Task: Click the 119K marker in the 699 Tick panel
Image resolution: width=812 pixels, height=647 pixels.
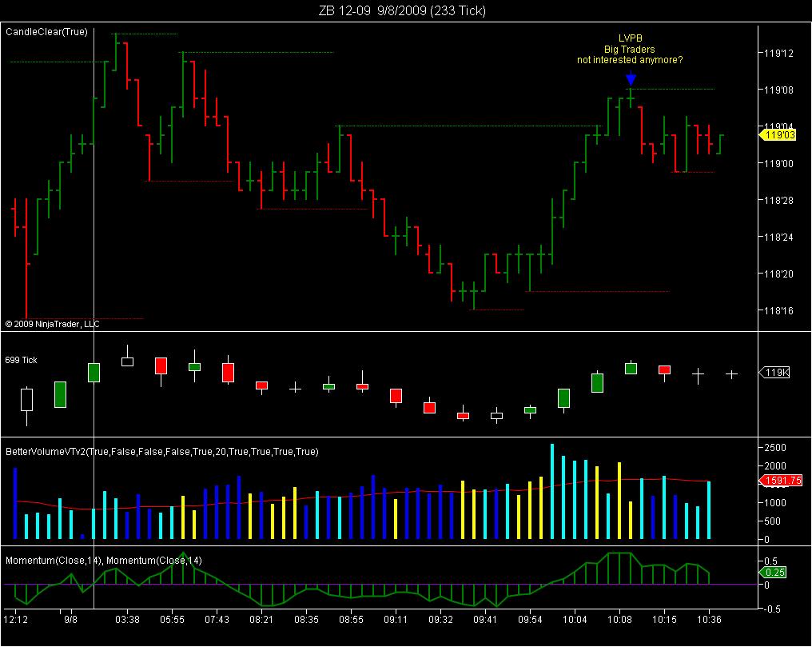Action: coord(774,373)
